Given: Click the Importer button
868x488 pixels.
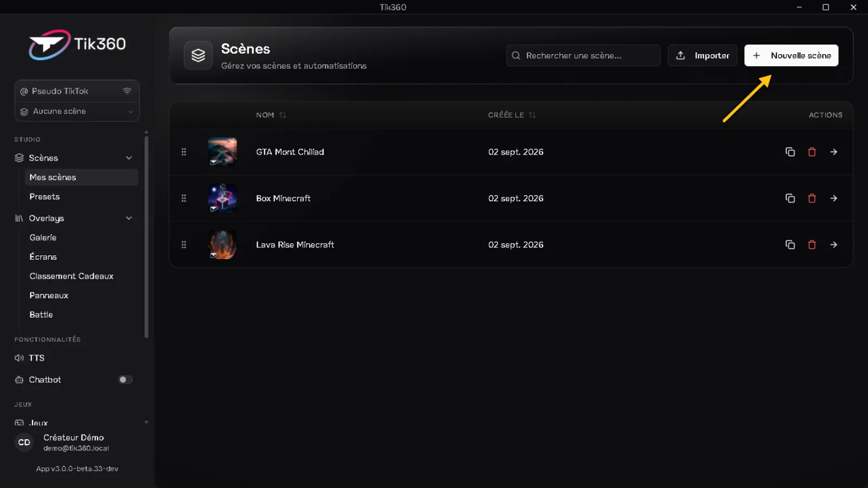Looking at the screenshot, I should click(702, 55).
